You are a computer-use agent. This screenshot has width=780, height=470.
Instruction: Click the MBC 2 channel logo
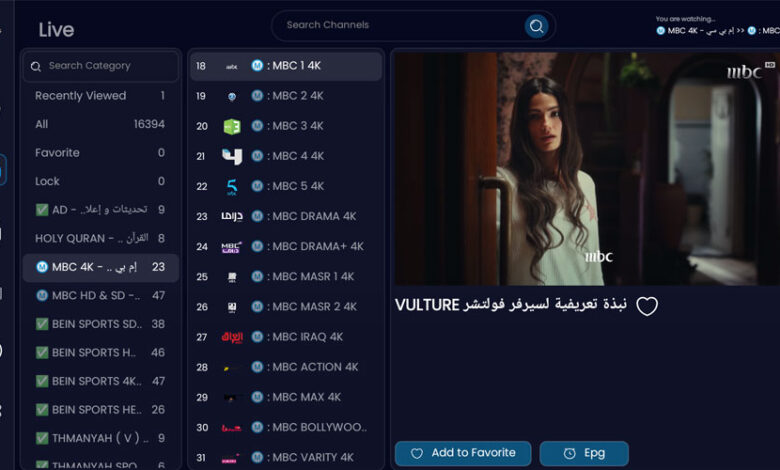coord(232,96)
